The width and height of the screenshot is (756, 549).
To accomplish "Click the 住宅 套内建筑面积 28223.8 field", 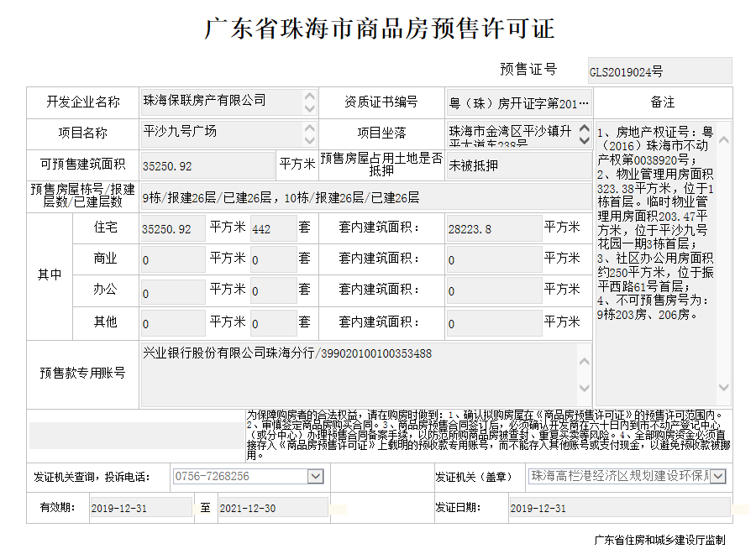I will (492, 228).
